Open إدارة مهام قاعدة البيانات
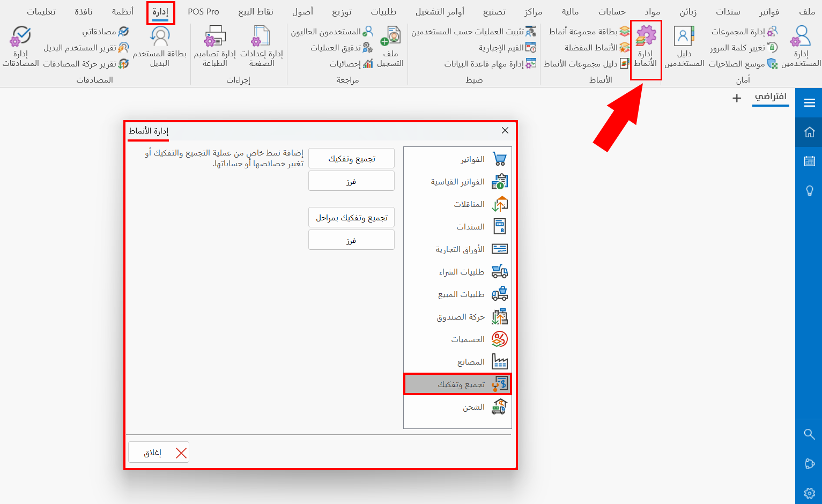Image resolution: width=822 pixels, height=504 pixels. tap(490, 64)
